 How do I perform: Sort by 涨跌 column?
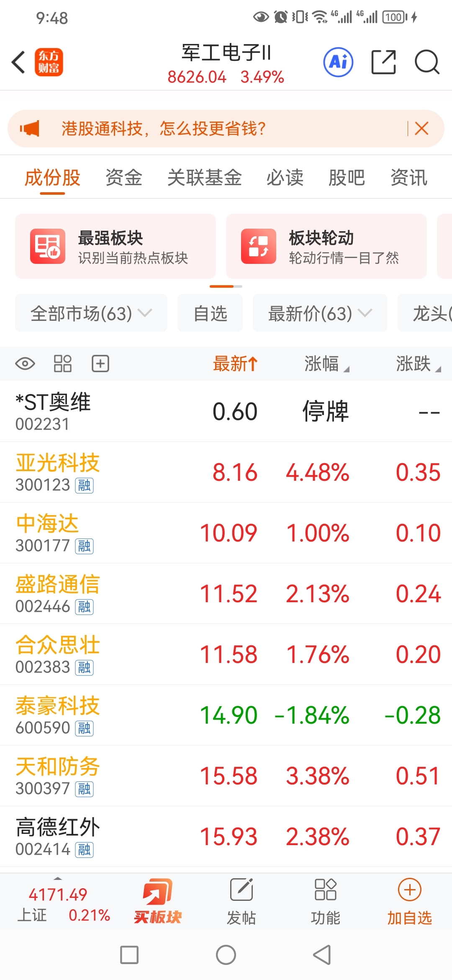[419, 364]
